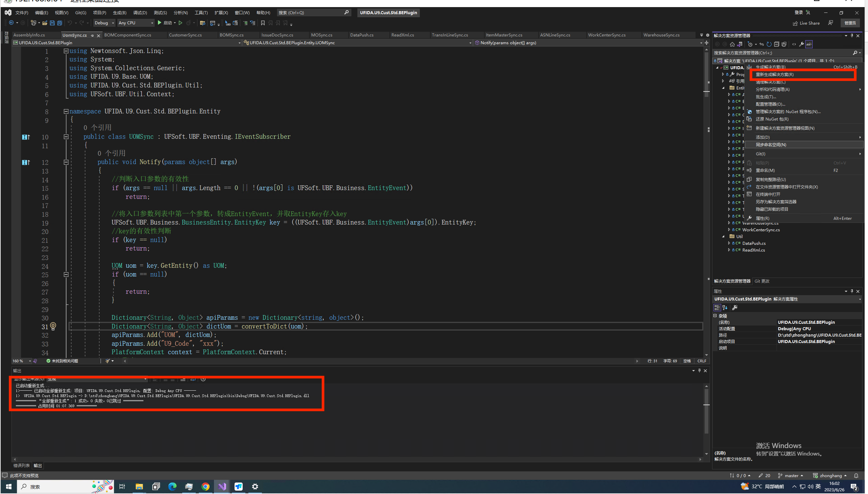Toggle categorized view in Properties panel
Viewport: 868px width, 494px height.
717,308
